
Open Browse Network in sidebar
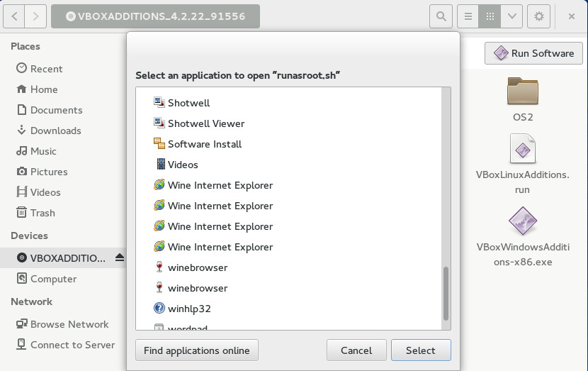[63, 324]
